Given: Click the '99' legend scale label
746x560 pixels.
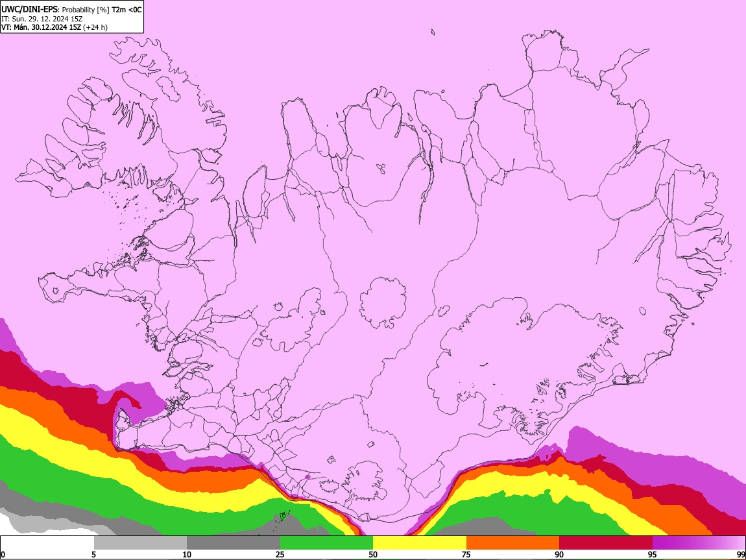Looking at the screenshot, I should coord(740,555).
